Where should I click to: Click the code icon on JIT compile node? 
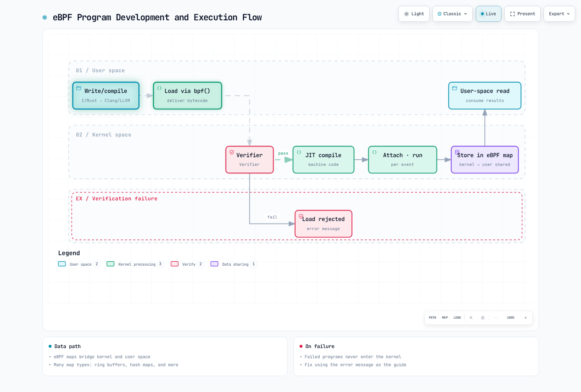coord(299,152)
